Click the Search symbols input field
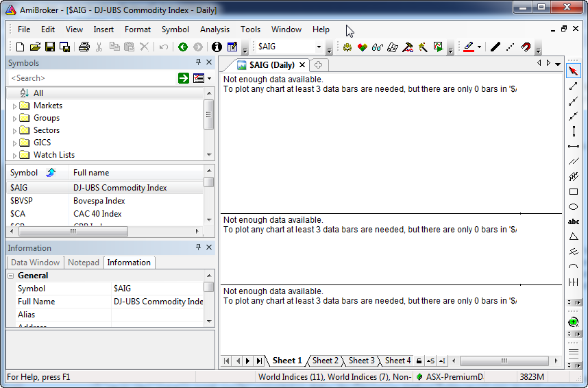Screen dimensions: 588x388 coord(93,78)
